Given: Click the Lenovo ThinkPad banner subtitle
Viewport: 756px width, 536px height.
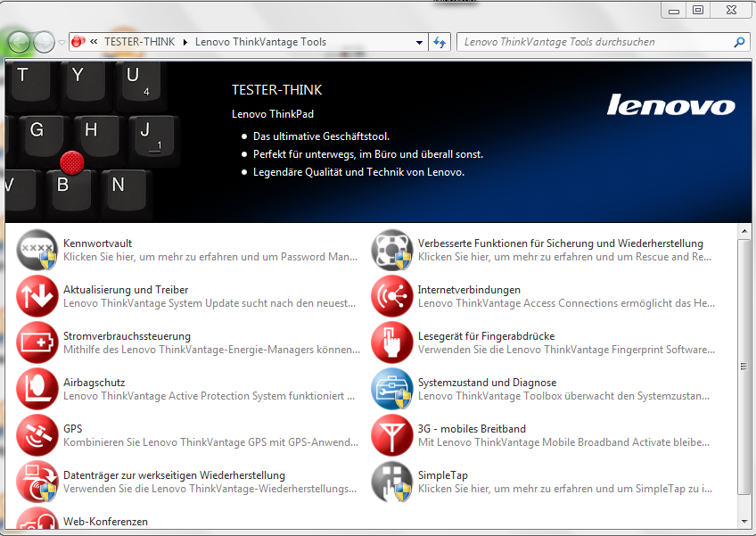Looking at the screenshot, I should [x=273, y=114].
